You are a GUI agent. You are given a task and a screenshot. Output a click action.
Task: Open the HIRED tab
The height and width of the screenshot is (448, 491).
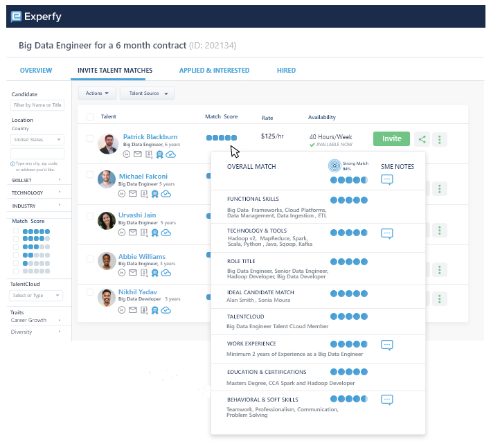click(x=286, y=71)
